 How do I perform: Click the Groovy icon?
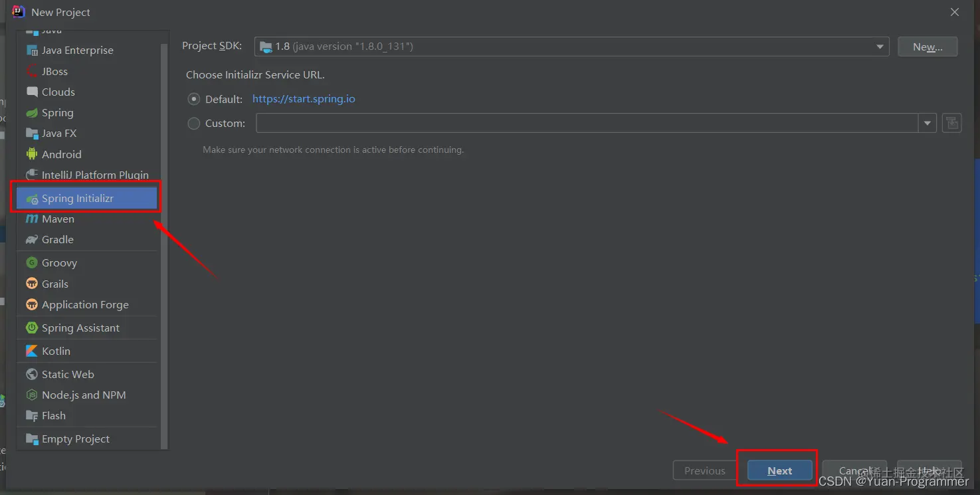[x=32, y=263]
